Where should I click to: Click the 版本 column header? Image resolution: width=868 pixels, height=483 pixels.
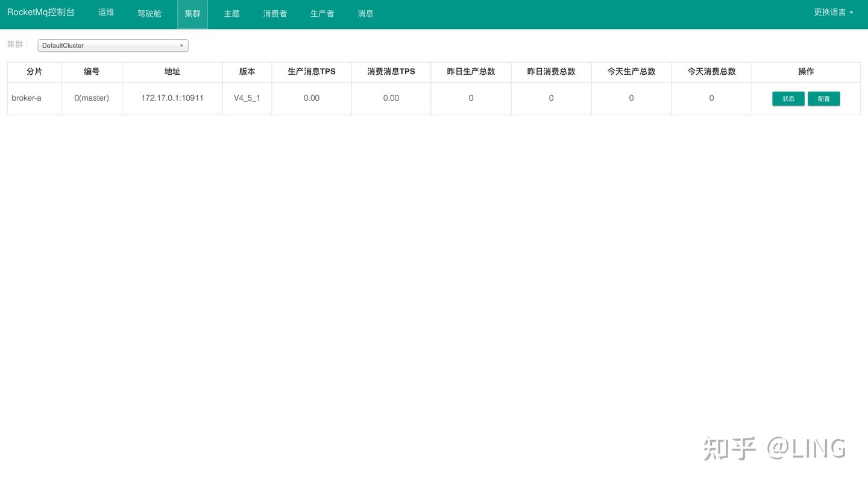247,72
